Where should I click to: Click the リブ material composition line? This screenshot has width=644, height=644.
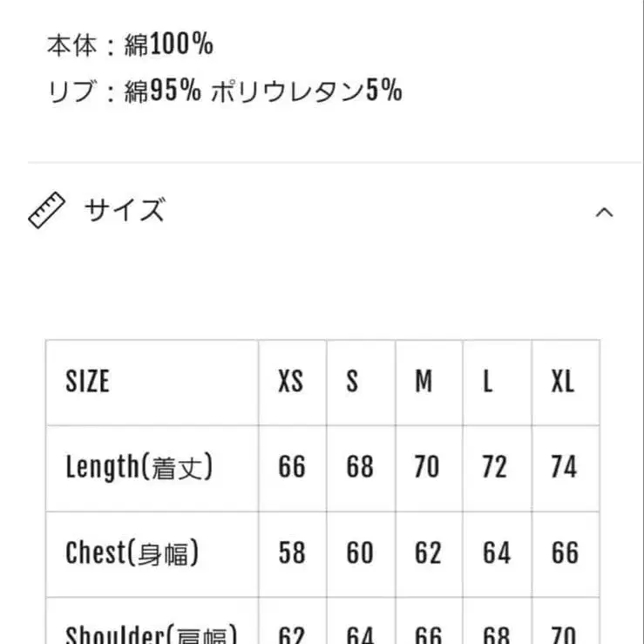[x=224, y=91]
